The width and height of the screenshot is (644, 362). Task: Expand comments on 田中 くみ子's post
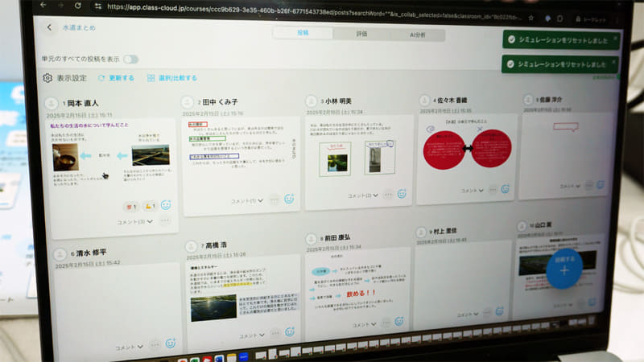coord(246,201)
